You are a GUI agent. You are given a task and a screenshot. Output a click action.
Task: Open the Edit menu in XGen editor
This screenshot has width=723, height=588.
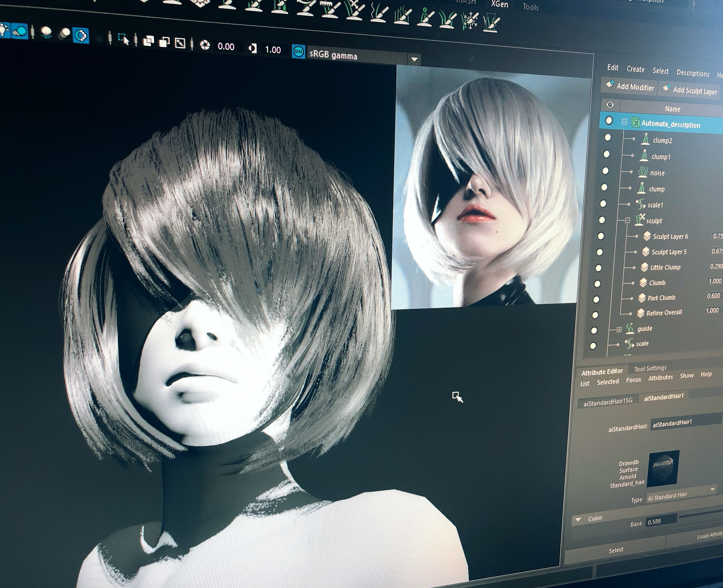tap(612, 67)
